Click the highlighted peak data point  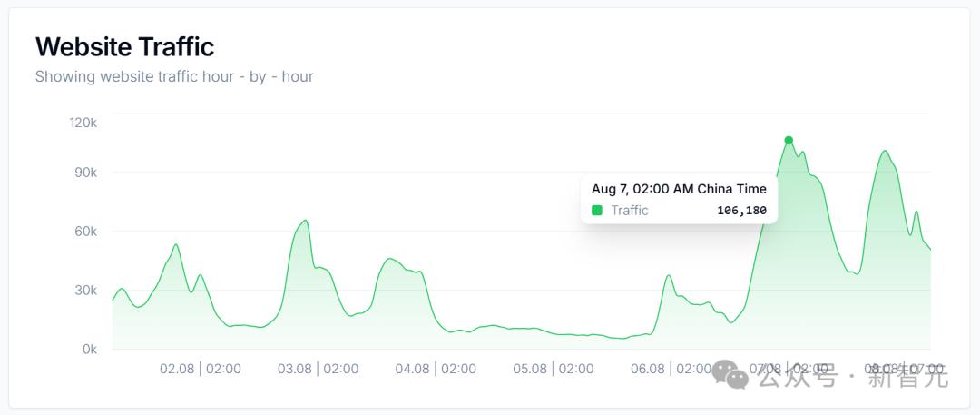tap(789, 140)
